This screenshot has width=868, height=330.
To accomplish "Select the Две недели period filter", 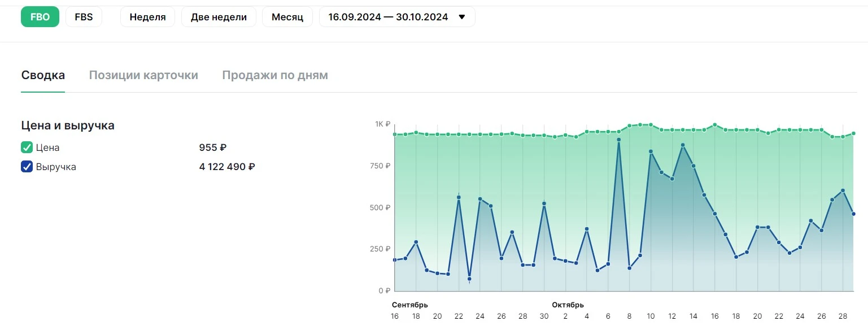I will click(219, 17).
